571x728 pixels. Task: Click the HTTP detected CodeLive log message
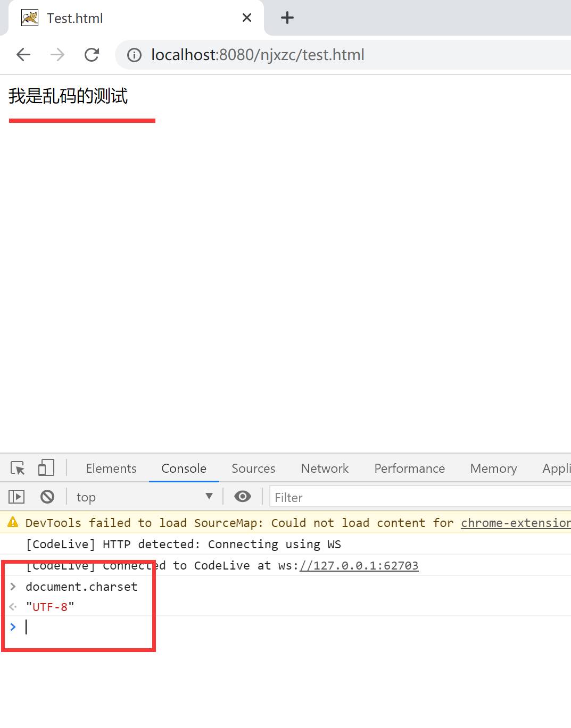pyautogui.click(x=184, y=544)
